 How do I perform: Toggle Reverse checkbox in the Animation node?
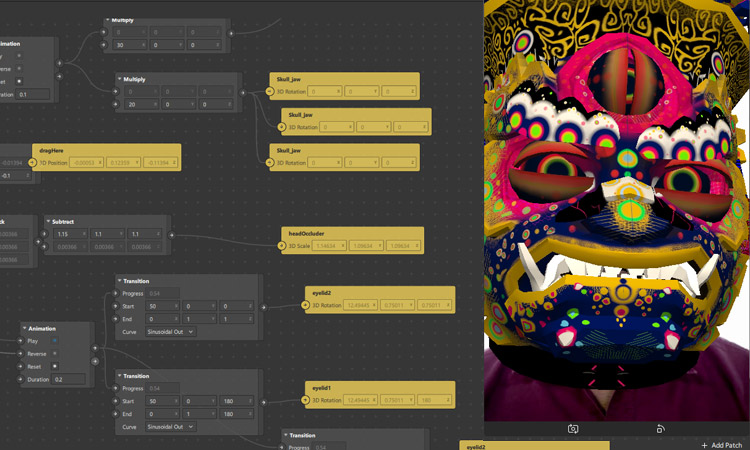pos(55,353)
